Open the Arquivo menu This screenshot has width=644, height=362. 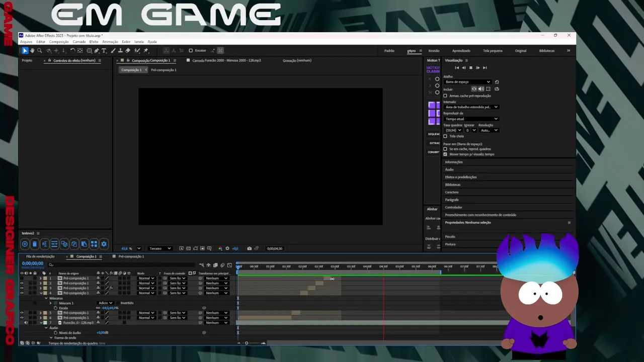coord(26,42)
